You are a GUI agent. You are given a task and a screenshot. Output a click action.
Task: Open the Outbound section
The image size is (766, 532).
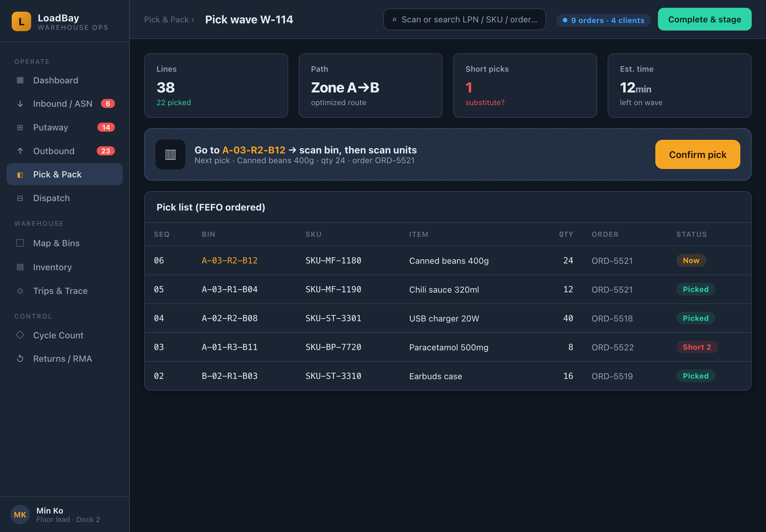65,151
